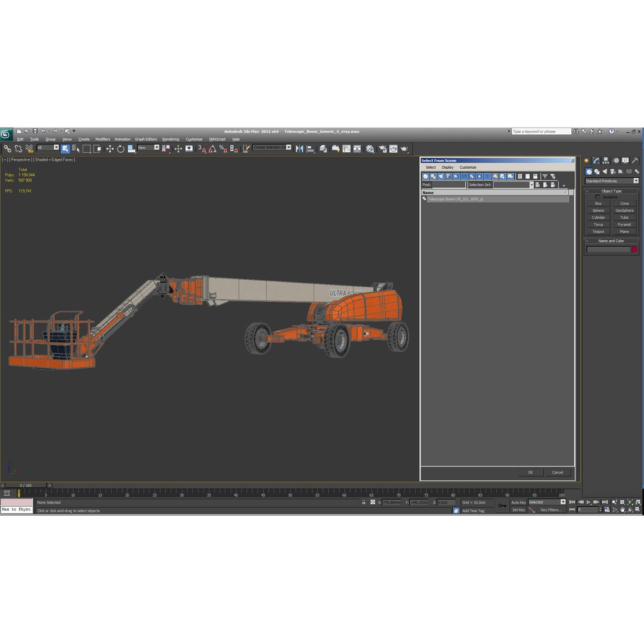Screen dimensions: 644x644
Task: Click the Play Animation button
Action: click(589, 502)
